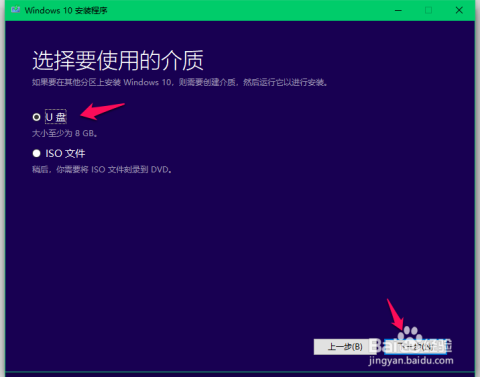Click the description about 创建介质 under the heading
Viewport: 480px width, 377px height.
[179, 82]
